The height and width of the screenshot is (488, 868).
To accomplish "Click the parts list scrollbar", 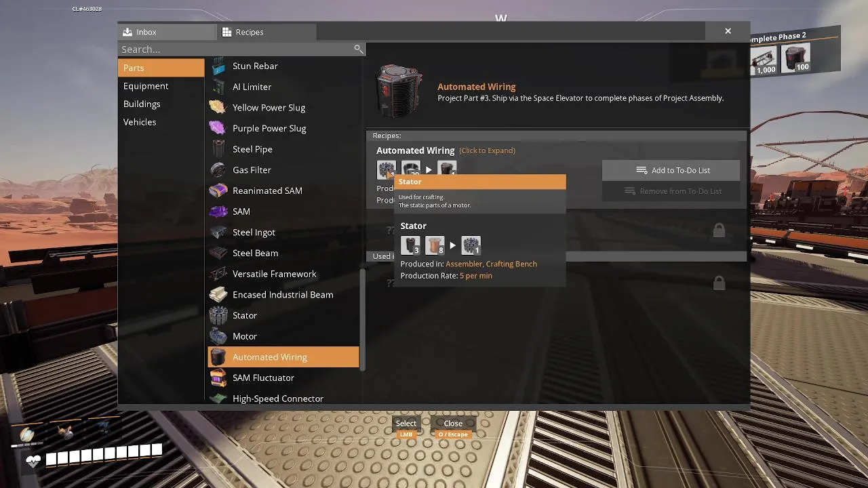I will pyautogui.click(x=363, y=319).
